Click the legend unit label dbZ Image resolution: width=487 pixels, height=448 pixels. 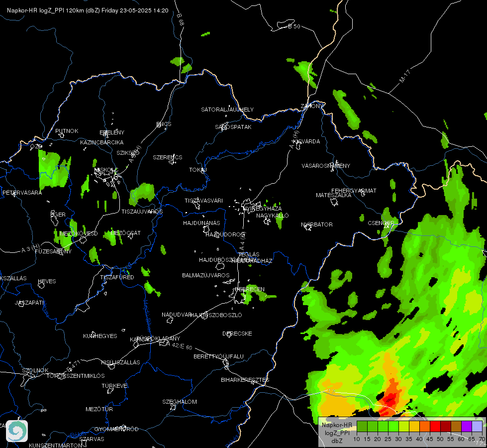coord(337,441)
